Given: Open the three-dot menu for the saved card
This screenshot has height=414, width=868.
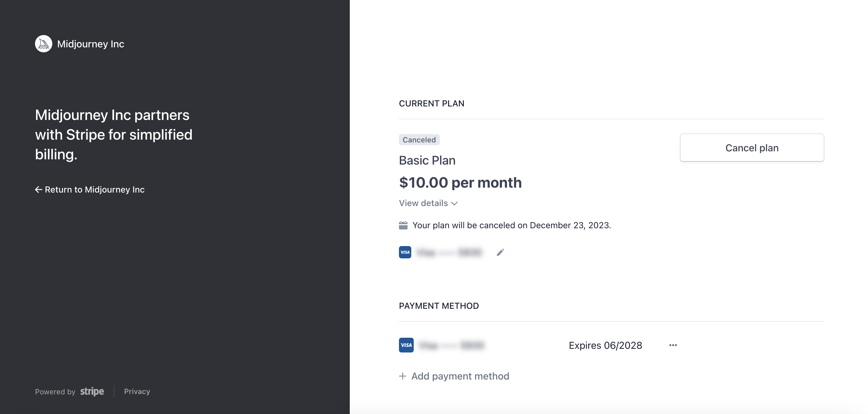Looking at the screenshot, I should click(673, 345).
